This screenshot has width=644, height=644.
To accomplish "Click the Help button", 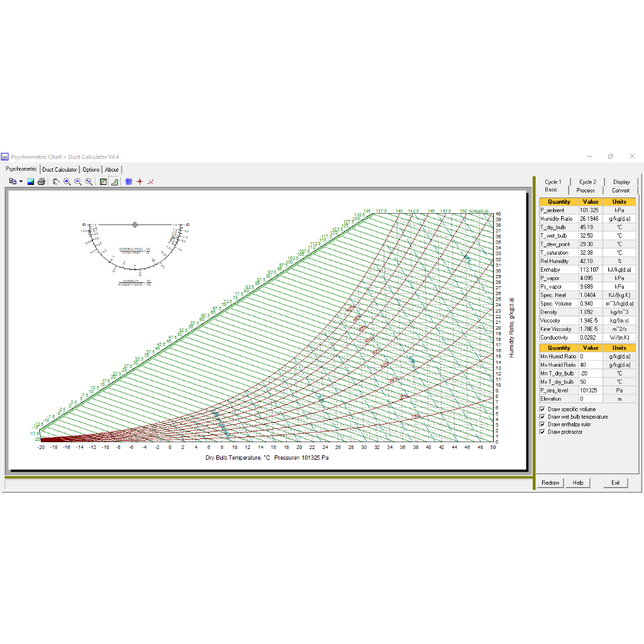I will point(577,482).
